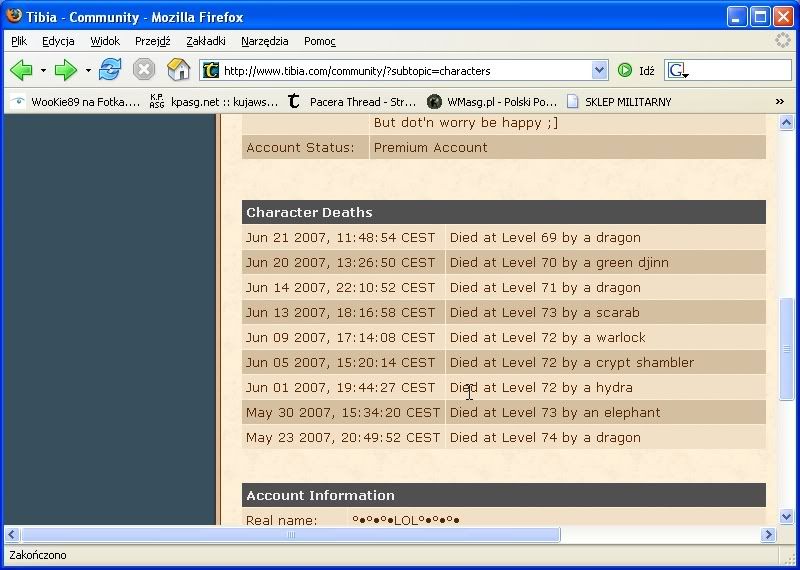The height and width of the screenshot is (570, 800).
Task: Open the Narzędzia menu
Action: [x=265, y=41]
